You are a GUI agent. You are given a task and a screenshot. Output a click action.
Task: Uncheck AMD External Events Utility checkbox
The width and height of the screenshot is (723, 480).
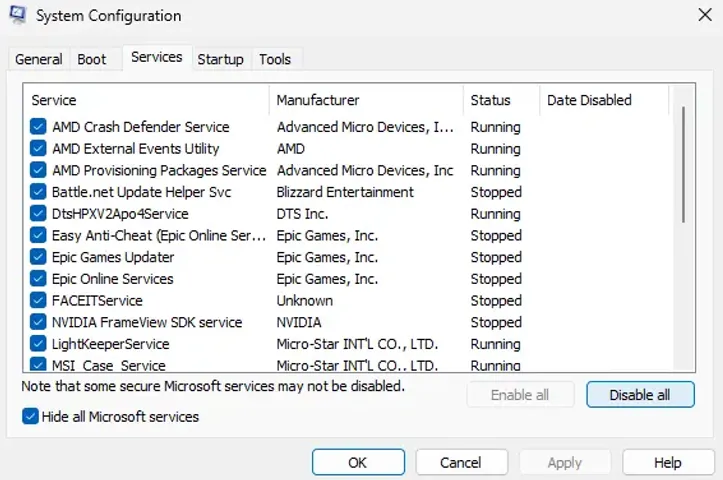pos(38,148)
